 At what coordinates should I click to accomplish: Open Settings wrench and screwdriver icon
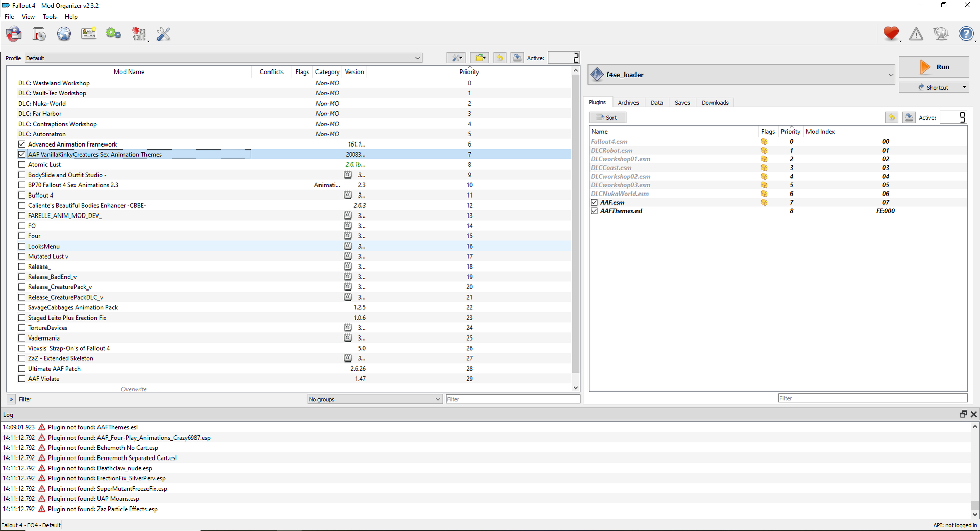[x=164, y=34]
